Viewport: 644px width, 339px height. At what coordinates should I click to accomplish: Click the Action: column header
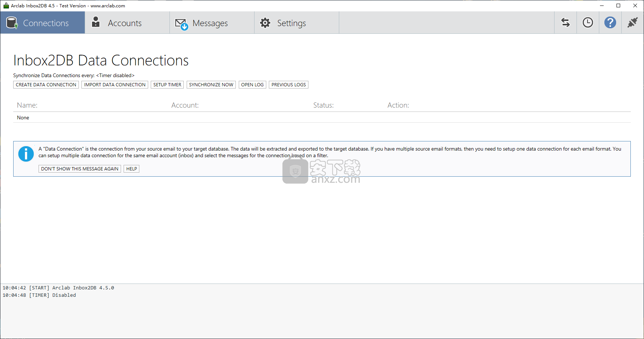[x=398, y=105]
